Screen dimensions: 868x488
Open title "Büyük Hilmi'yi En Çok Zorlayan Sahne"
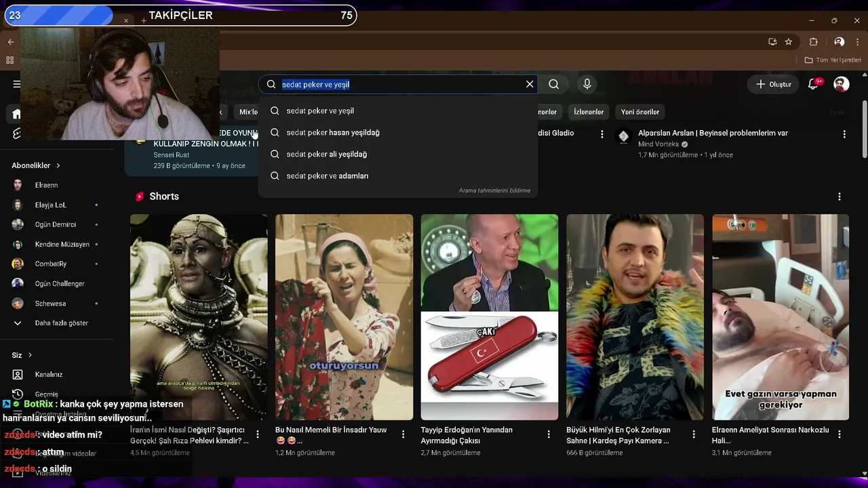point(618,435)
